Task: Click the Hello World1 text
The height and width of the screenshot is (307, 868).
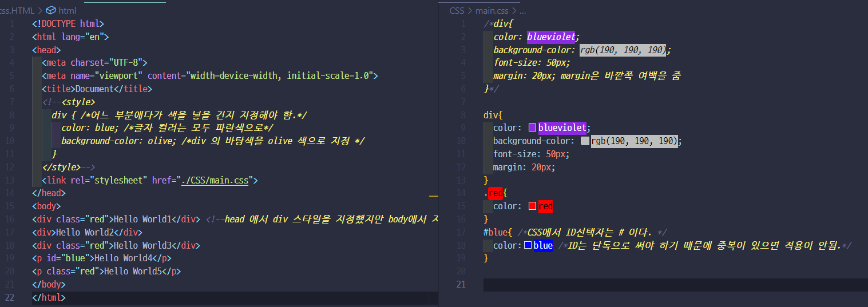Action: [143, 220]
